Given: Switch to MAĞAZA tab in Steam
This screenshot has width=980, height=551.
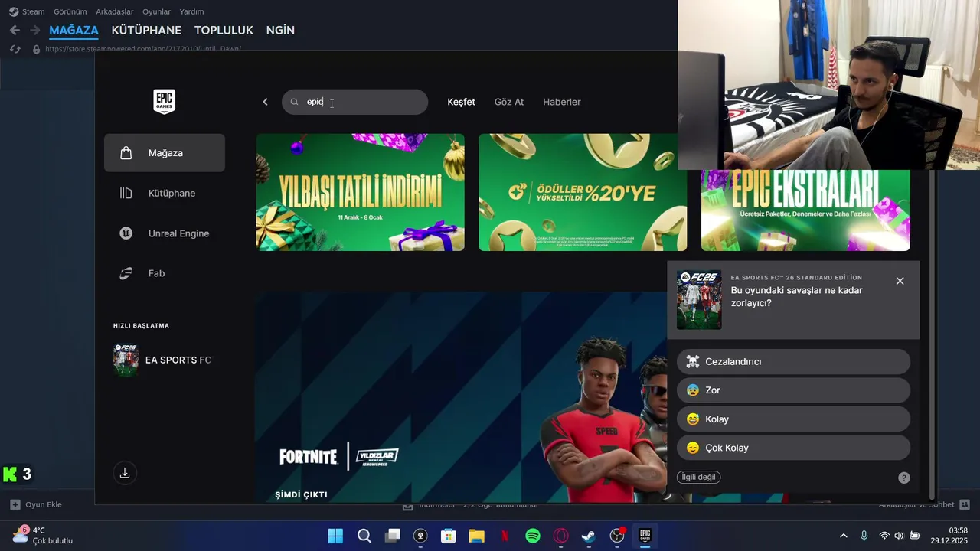Looking at the screenshot, I should pyautogui.click(x=73, y=31).
